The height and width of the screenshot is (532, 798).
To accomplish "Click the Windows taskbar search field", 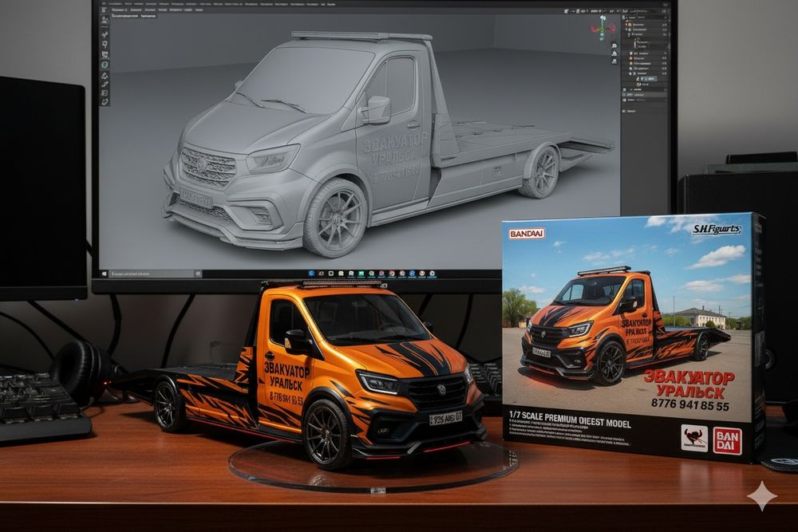I will (152, 274).
